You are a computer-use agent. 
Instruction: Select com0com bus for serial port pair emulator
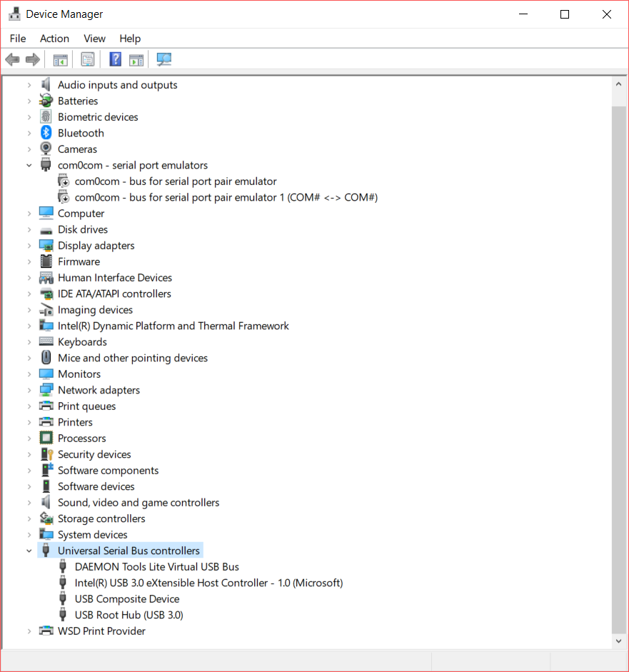click(175, 181)
